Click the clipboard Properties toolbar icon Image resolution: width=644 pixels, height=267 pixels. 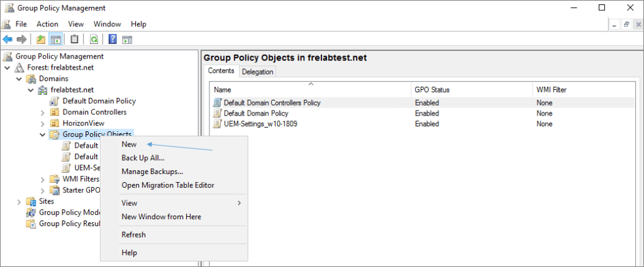tap(75, 40)
